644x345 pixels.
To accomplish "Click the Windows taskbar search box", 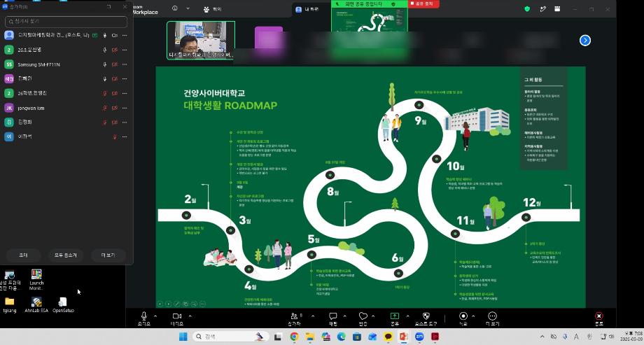I will 231,337.
